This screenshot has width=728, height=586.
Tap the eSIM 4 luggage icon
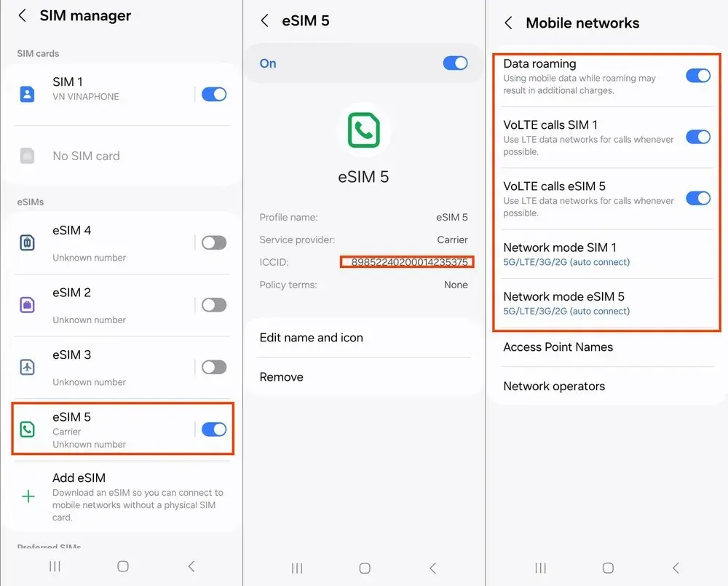tap(28, 242)
